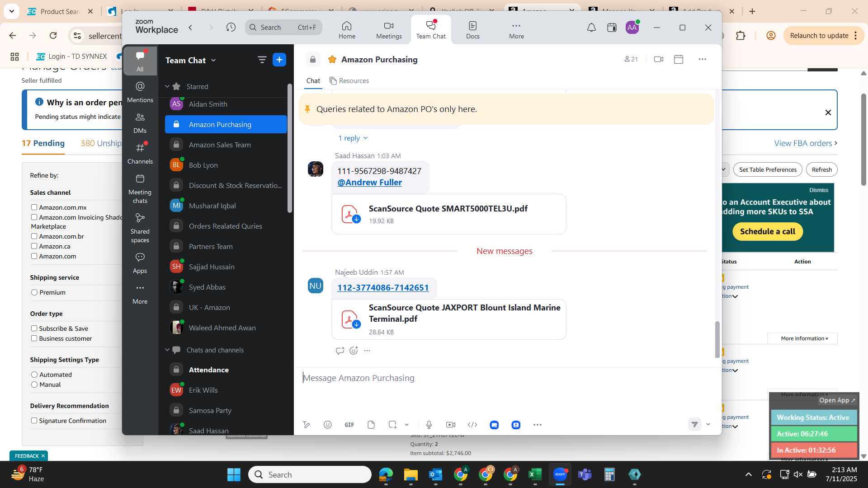Switch to 17 Pending orders tab
Image resolution: width=868 pixels, height=488 pixels.
(43, 143)
